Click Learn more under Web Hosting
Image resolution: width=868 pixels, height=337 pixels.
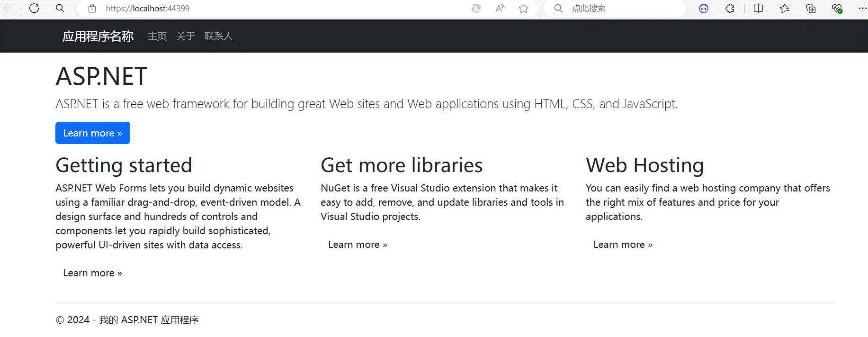pyautogui.click(x=623, y=245)
